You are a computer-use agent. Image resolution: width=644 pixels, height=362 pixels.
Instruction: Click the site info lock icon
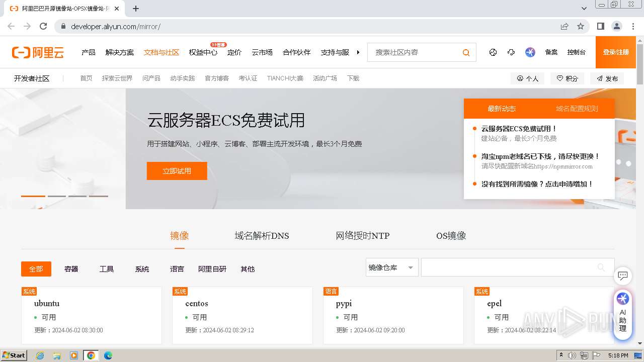[63, 26]
